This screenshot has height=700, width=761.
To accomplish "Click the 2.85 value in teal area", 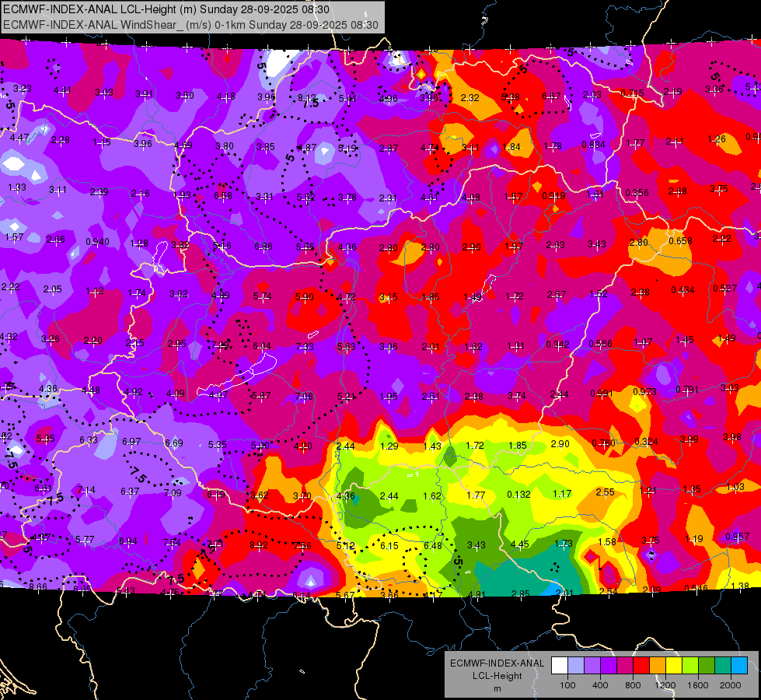I will click(520, 593).
